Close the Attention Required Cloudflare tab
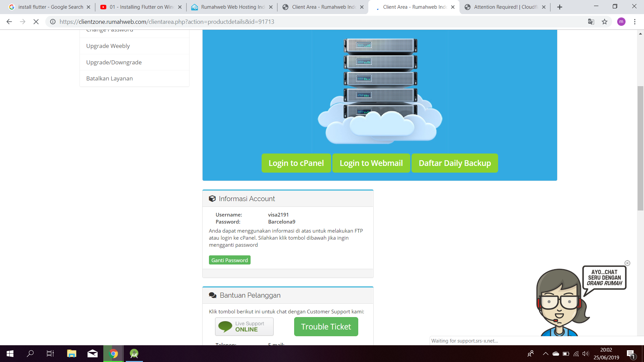This screenshot has width=644, height=362. [544, 7]
